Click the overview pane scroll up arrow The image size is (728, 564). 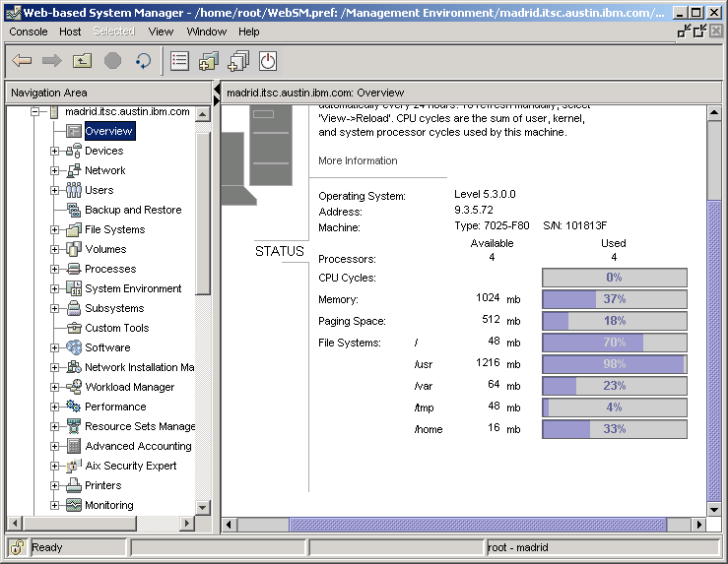(x=714, y=113)
